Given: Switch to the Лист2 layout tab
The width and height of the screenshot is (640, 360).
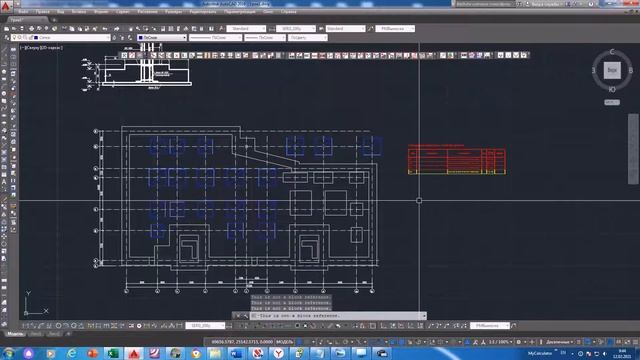Looking at the screenshot, I should click(54, 334).
